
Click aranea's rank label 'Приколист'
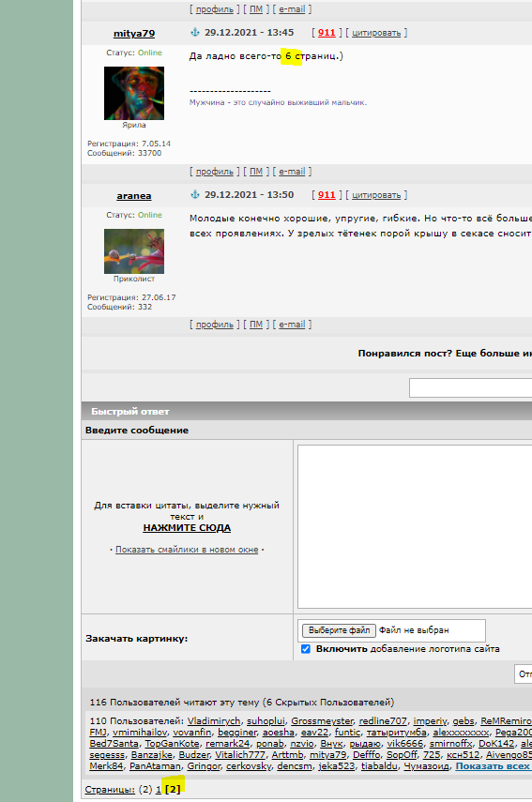coord(134,279)
